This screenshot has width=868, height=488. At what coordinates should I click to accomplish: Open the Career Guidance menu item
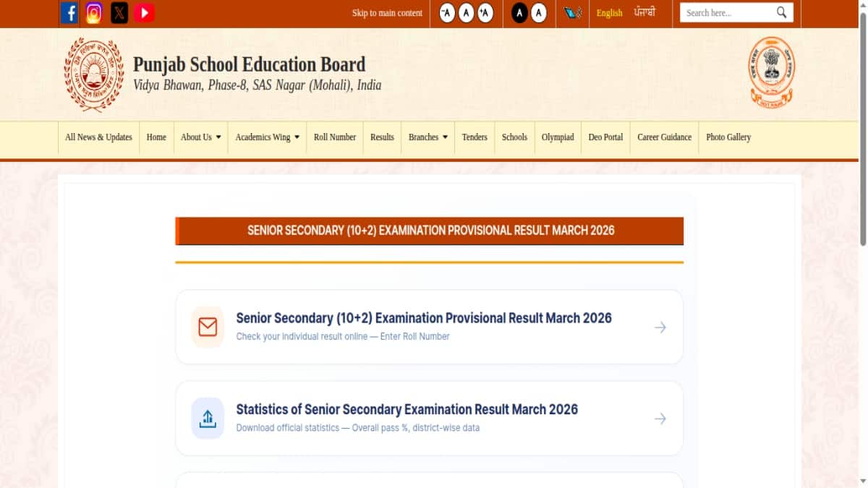tap(664, 137)
